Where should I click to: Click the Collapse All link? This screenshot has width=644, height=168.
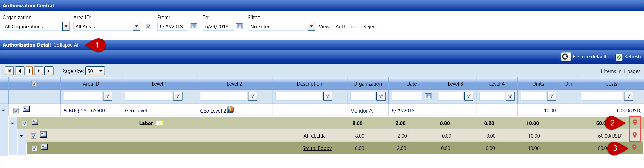(67, 45)
